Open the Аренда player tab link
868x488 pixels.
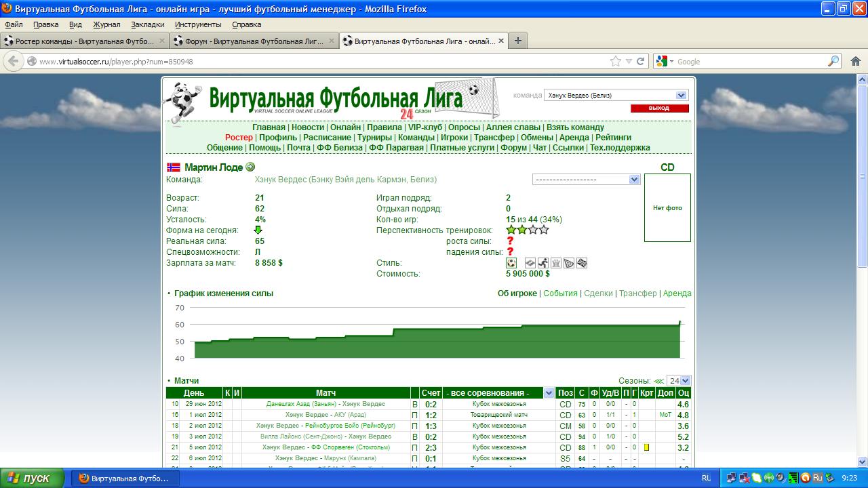[677, 293]
